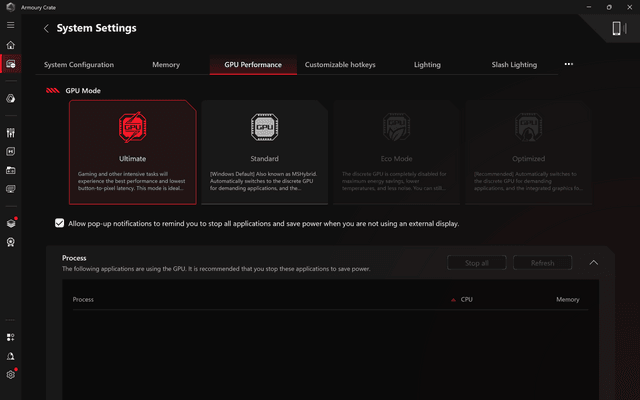This screenshot has height=400, width=640.
Task: Open Aura Sync icon in sidebar
Action: tap(11, 98)
